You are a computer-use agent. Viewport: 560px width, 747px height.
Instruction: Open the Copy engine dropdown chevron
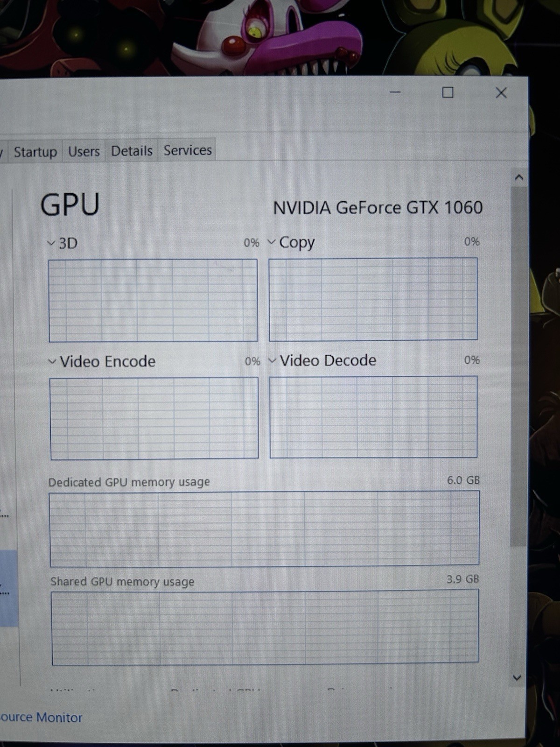coord(272,242)
